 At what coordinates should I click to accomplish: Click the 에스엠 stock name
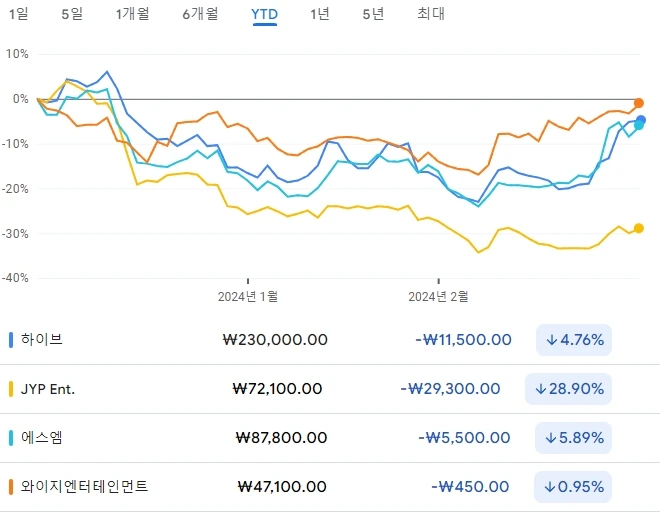coord(42,437)
